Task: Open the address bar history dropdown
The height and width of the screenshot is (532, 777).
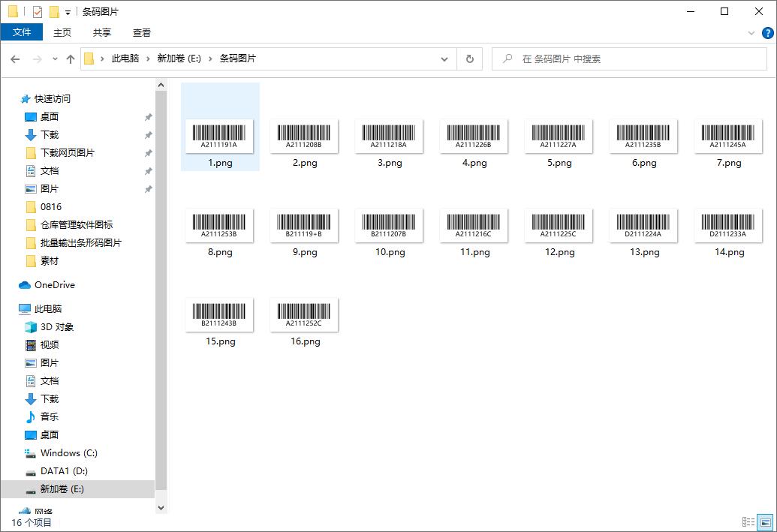Action: click(444, 59)
